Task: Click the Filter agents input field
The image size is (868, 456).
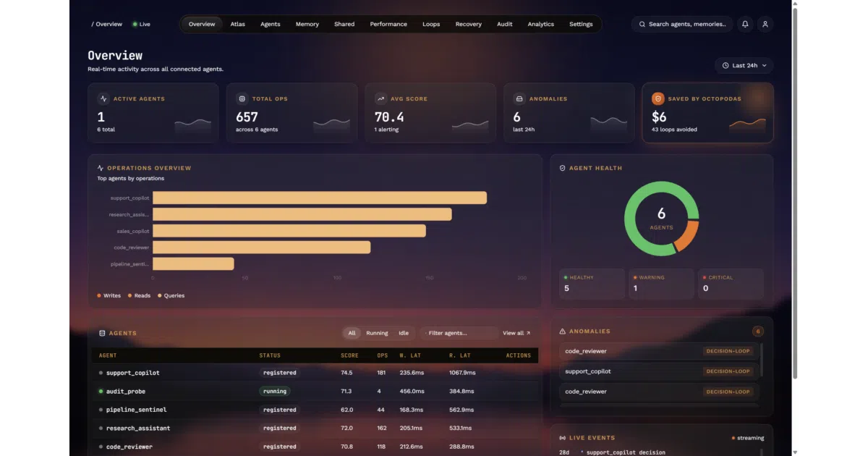Action: 459,333
